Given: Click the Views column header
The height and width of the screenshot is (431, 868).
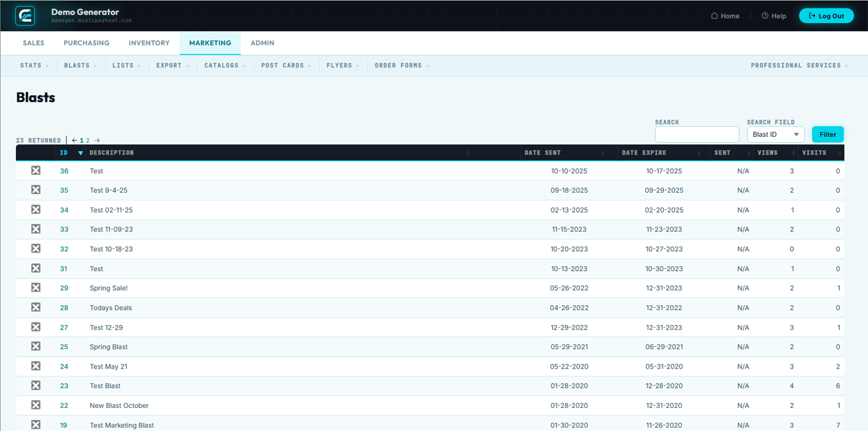Looking at the screenshot, I should pyautogui.click(x=767, y=153).
